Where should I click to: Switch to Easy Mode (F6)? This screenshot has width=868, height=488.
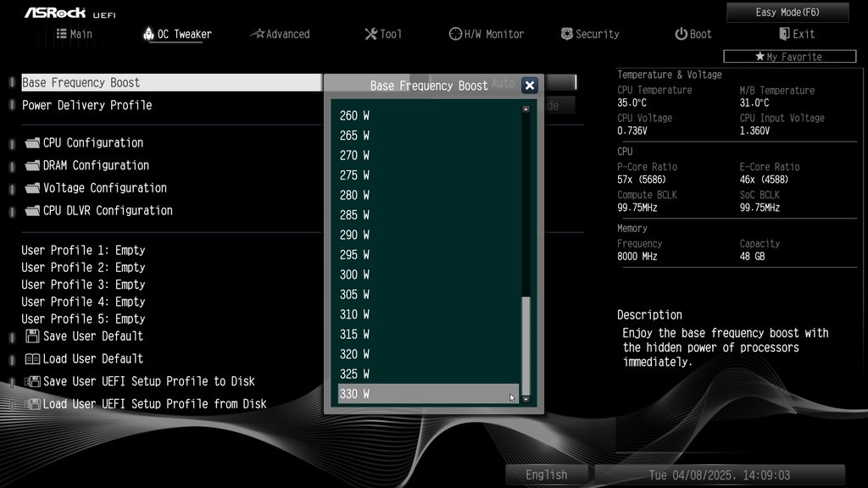click(x=787, y=13)
